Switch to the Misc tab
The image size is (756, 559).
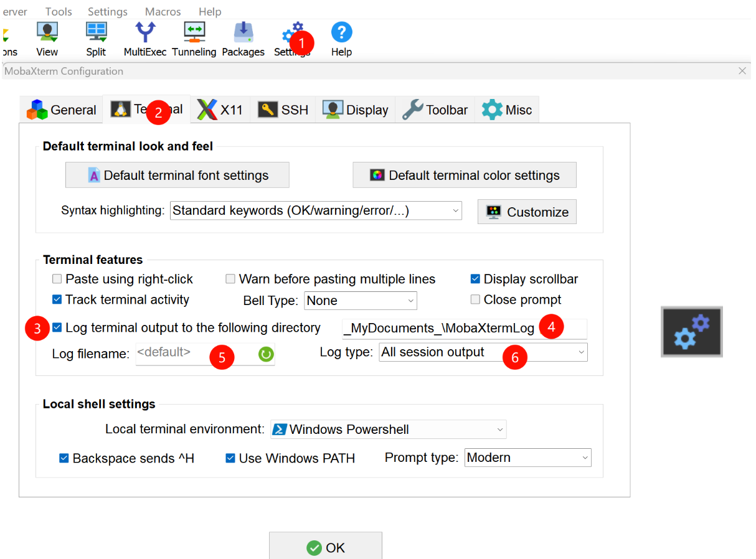tap(507, 110)
